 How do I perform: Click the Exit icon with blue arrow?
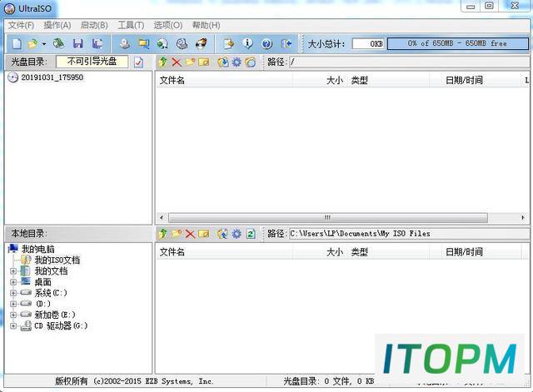286,43
